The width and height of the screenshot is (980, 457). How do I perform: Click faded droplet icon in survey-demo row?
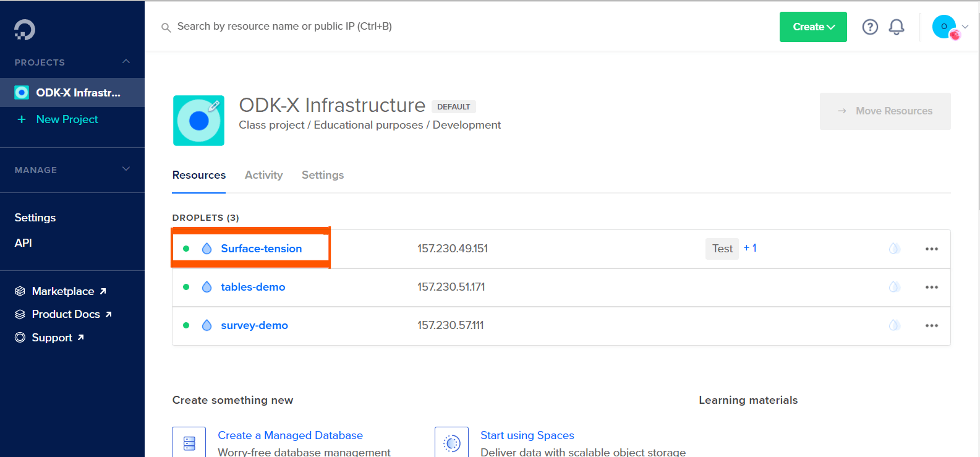coord(894,325)
